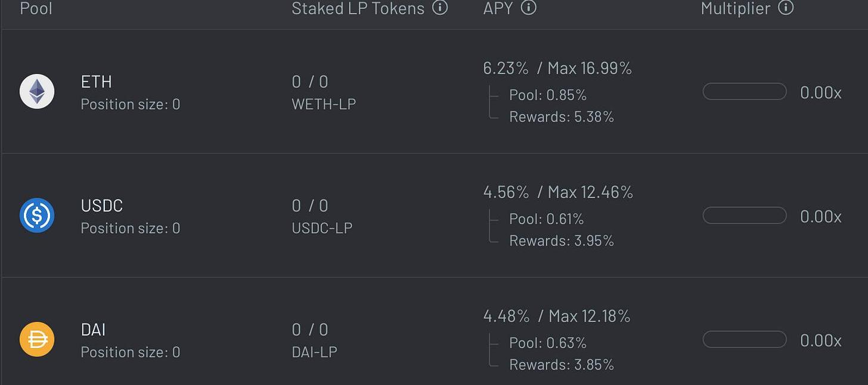Click the USDC multiplier progress bar
The image size is (868, 385).
click(745, 216)
